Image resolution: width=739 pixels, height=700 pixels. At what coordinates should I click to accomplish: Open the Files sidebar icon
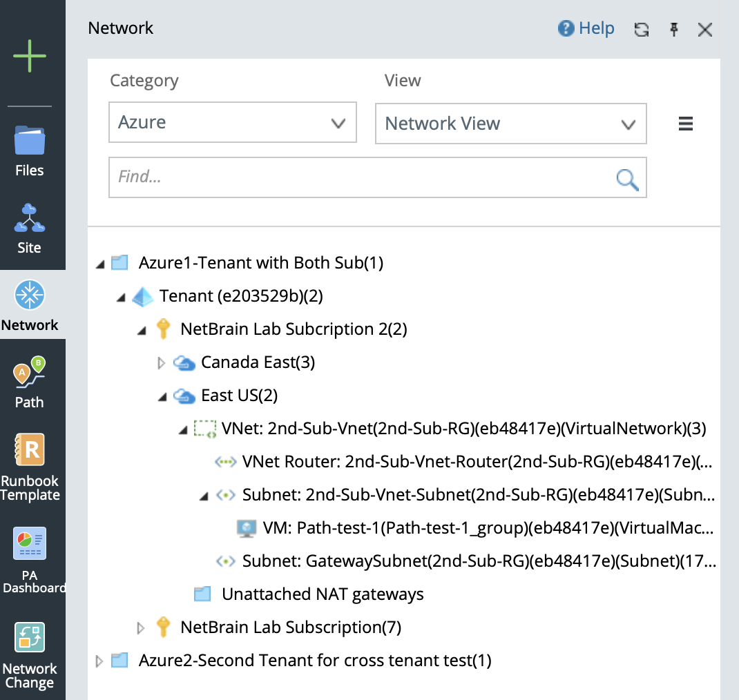point(30,150)
